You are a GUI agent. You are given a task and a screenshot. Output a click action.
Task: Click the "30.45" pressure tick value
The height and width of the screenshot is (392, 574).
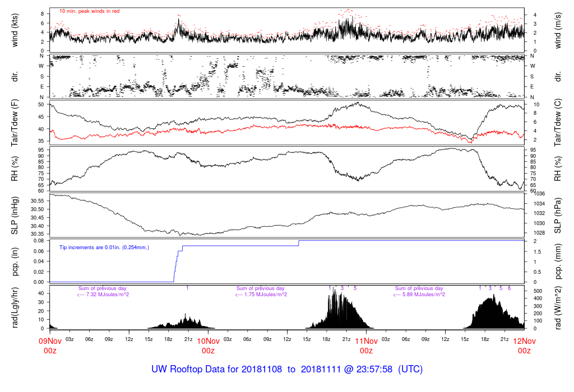click(38, 218)
